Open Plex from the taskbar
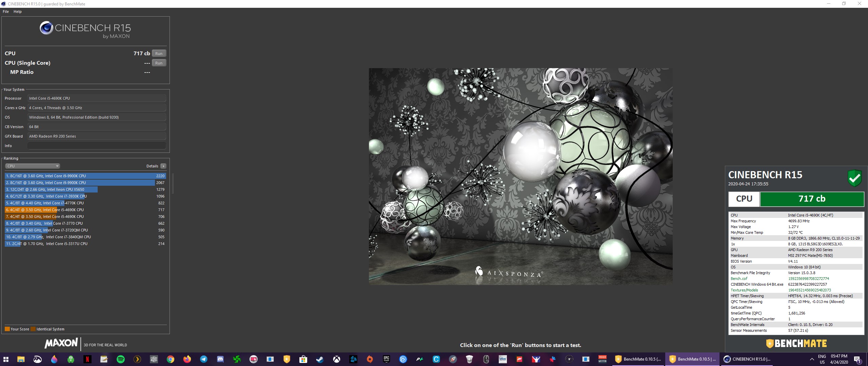This screenshot has height=366, width=868. [x=137, y=359]
